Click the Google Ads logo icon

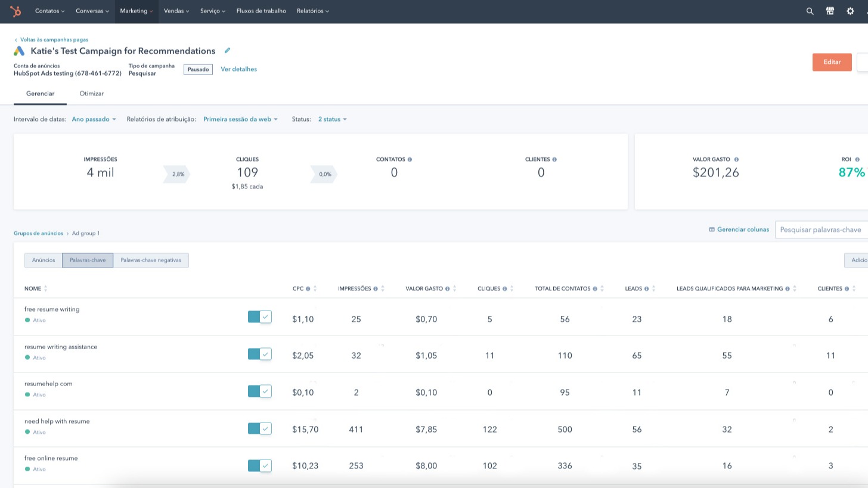(x=19, y=51)
